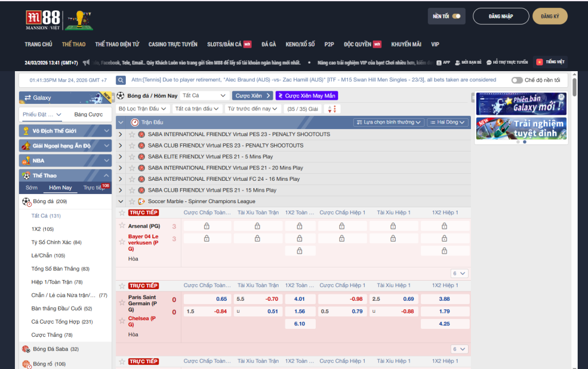Click the red up-down sort arrows icon
The width and height of the screenshot is (588, 369).
pos(332,109)
